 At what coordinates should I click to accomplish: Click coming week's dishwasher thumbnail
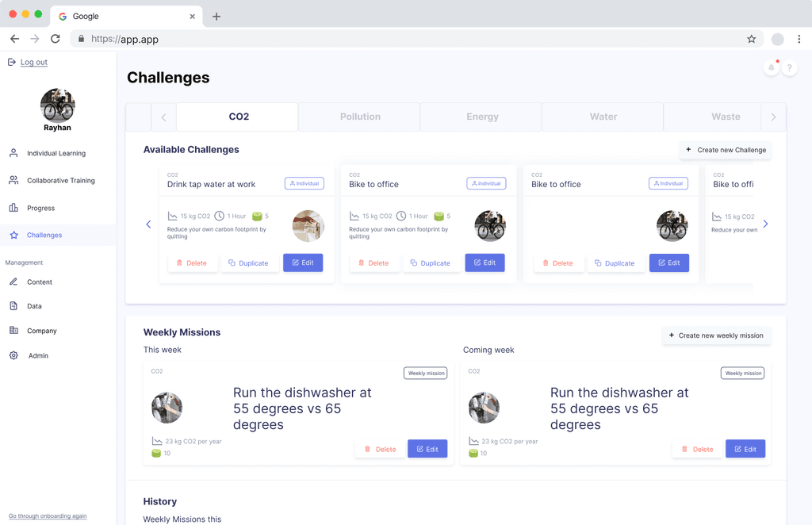(x=485, y=408)
